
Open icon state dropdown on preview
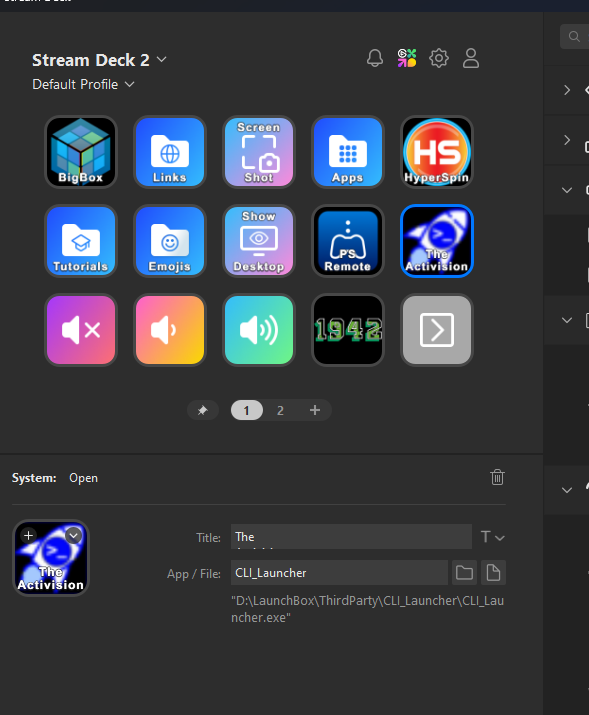click(73, 535)
